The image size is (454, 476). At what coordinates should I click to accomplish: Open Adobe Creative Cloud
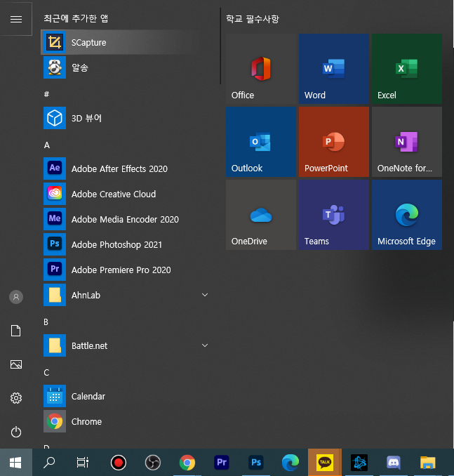[x=126, y=194]
